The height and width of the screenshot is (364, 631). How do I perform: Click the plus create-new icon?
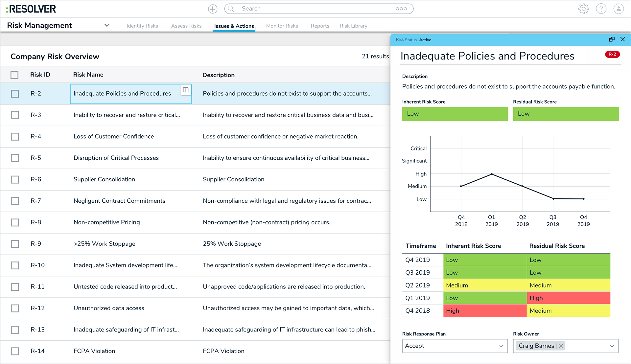(x=213, y=9)
